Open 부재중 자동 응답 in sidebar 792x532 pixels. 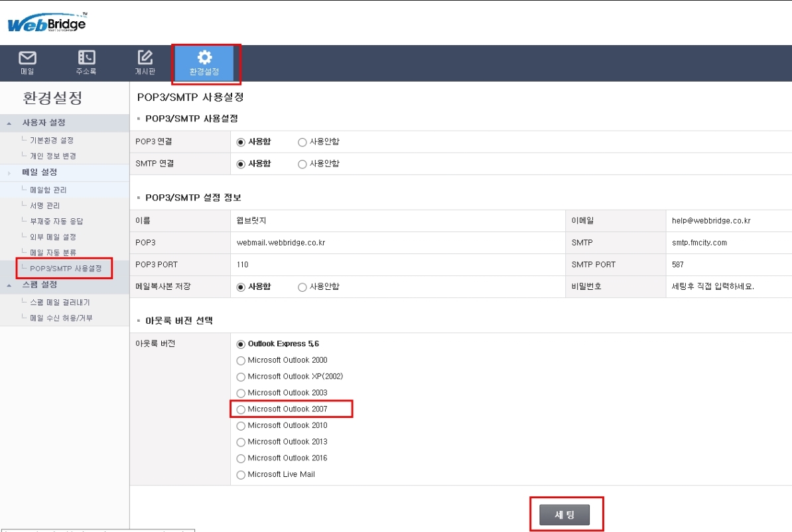[x=56, y=222]
